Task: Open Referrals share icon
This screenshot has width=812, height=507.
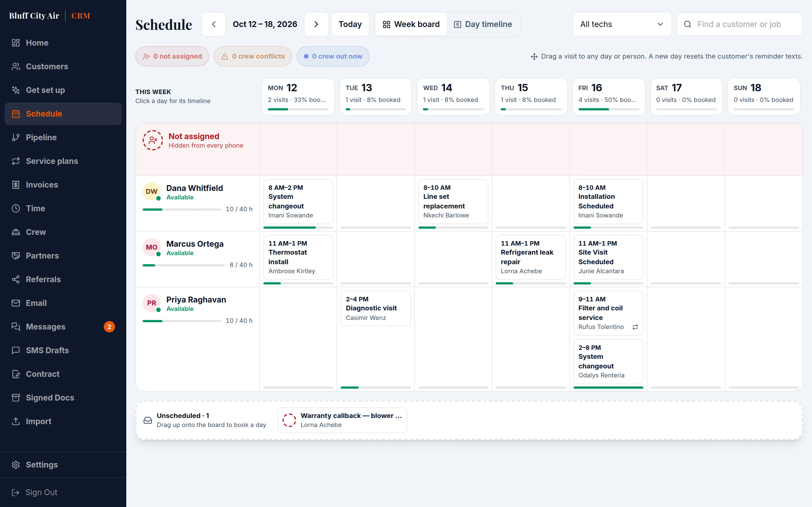Action: point(16,279)
